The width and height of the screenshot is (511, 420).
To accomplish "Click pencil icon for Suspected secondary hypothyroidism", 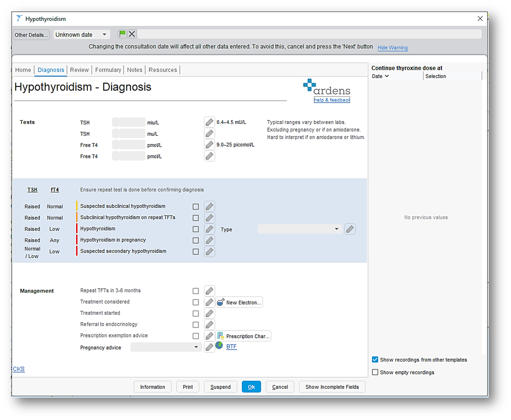I will pyautogui.click(x=209, y=252).
